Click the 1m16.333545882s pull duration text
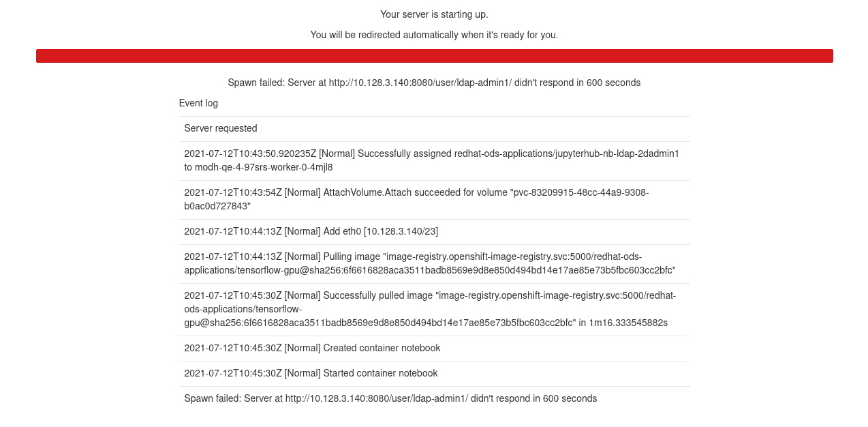 (627, 323)
